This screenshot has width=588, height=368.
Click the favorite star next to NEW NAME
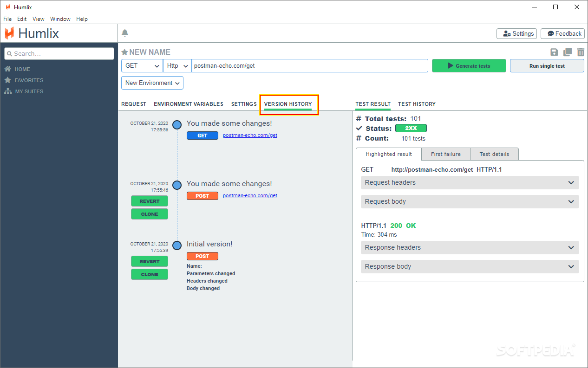124,52
